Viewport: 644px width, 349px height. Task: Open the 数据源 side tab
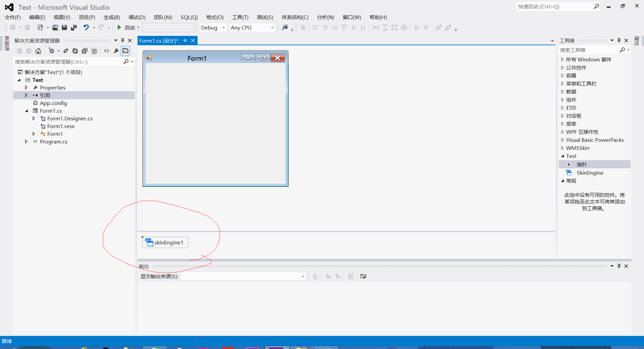point(6,43)
